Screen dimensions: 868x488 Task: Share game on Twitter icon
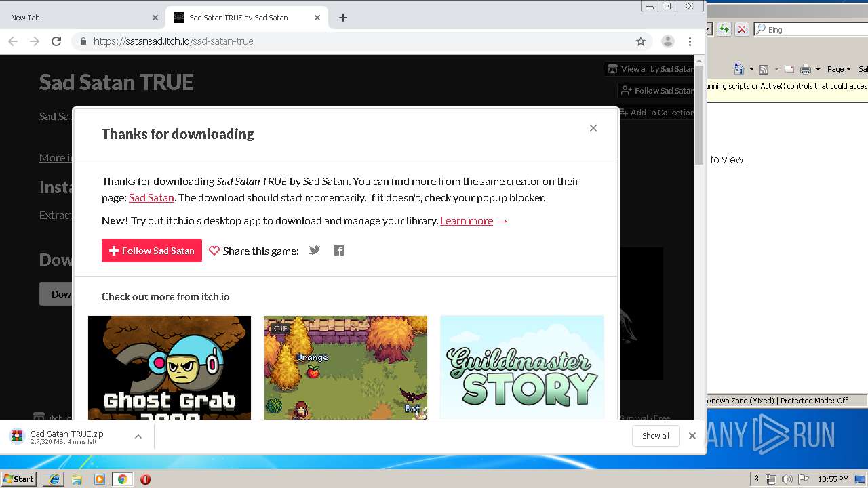pyautogui.click(x=315, y=250)
